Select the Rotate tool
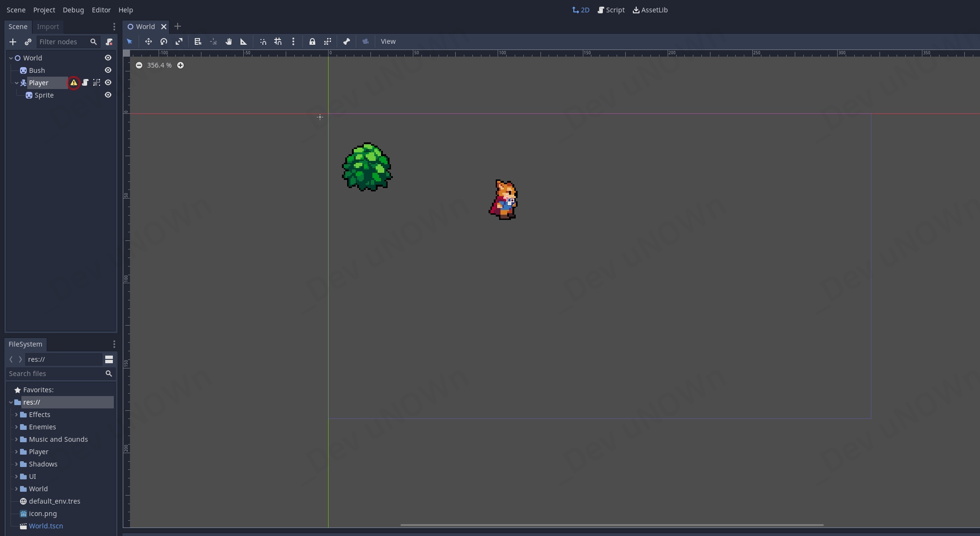 pyautogui.click(x=164, y=42)
